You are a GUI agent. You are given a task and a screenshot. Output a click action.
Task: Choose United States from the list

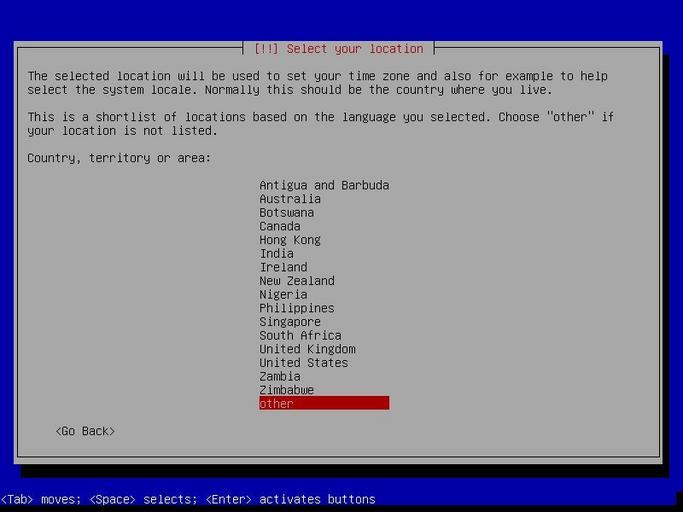pos(304,363)
